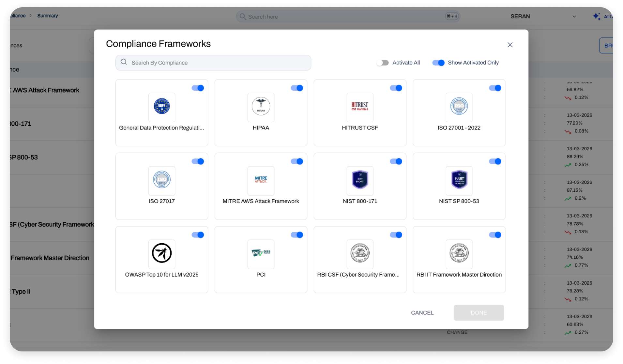Click the ISO 27001 - 2022 card label

click(x=459, y=128)
